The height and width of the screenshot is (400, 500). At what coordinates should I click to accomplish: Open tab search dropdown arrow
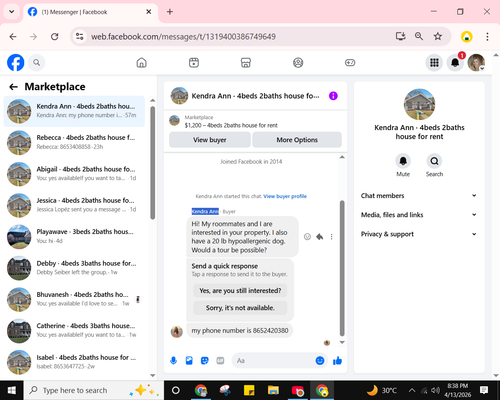point(12,12)
